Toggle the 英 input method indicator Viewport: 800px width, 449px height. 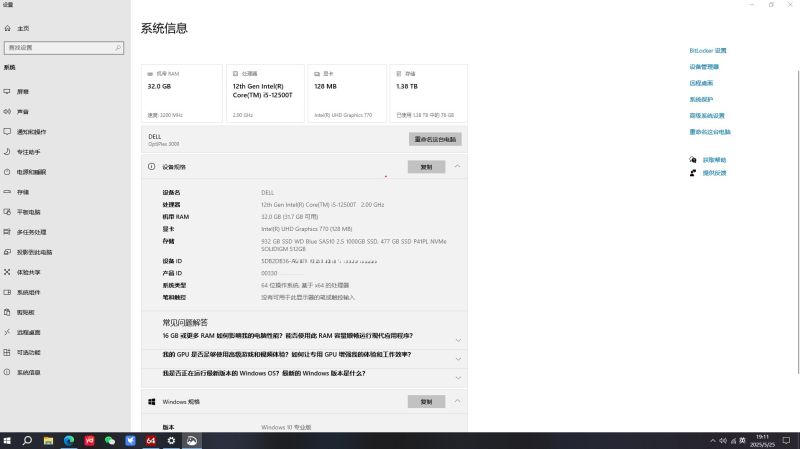click(742, 440)
